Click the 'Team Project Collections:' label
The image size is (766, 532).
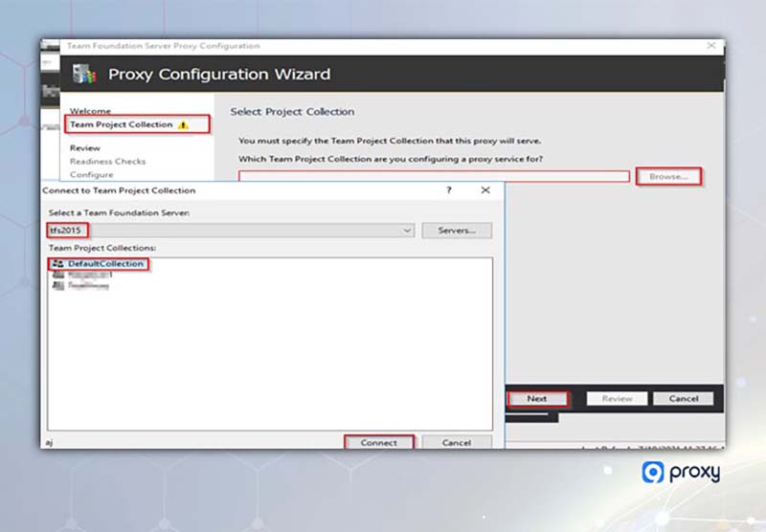[x=102, y=248]
